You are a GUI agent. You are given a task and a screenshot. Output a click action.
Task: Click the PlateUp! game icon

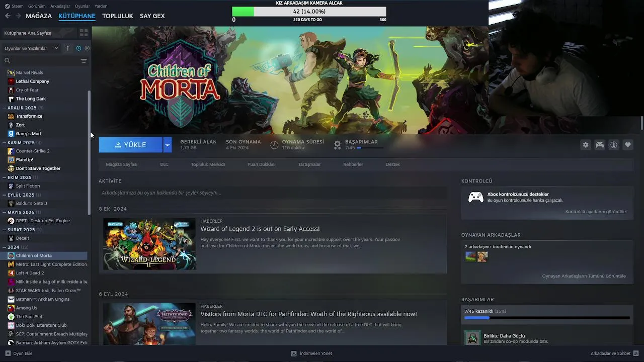click(x=11, y=159)
